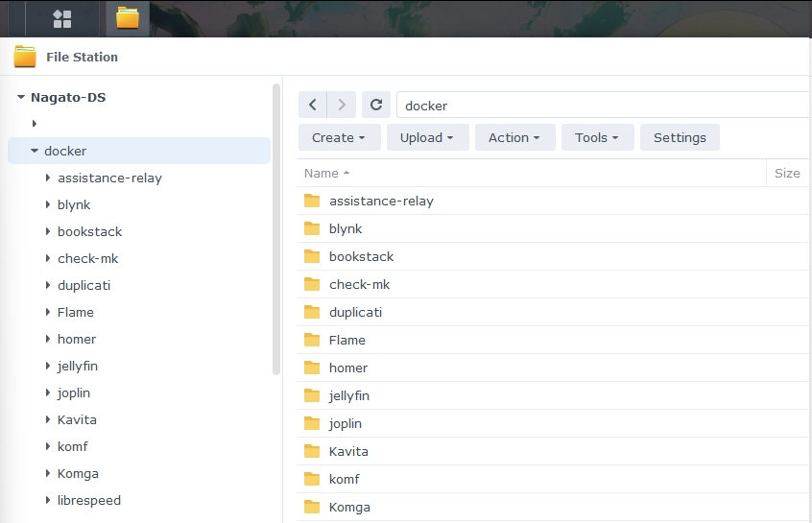Viewport: 812px width, 523px height.
Task: Open the main menu grid icon
Action: click(x=61, y=18)
